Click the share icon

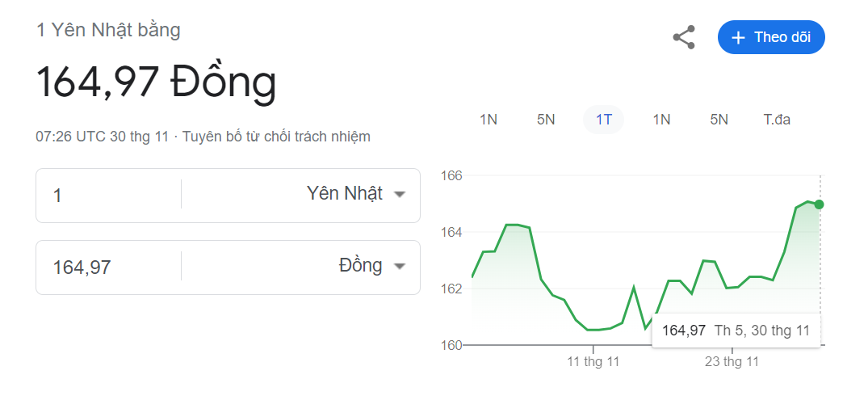(x=684, y=37)
